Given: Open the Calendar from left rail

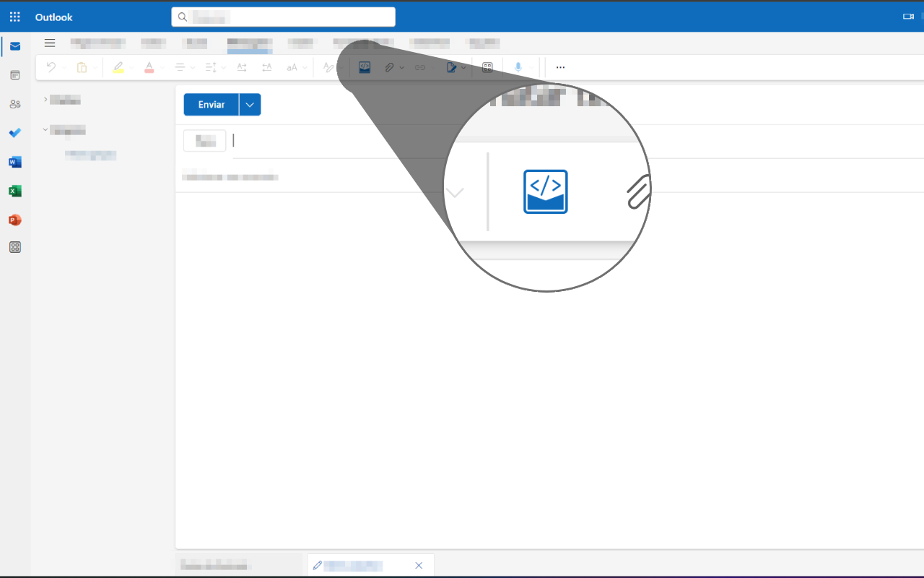Looking at the screenshot, I should point(15,75).
